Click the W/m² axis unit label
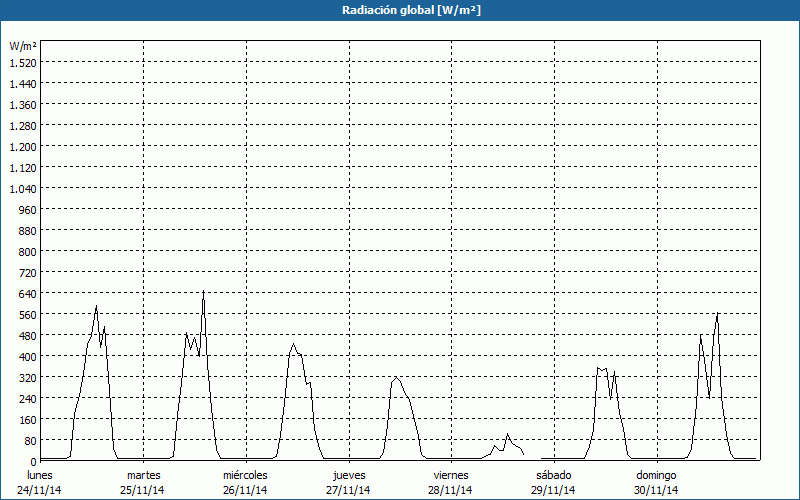The image size is (800, 500). click(23, 46)
